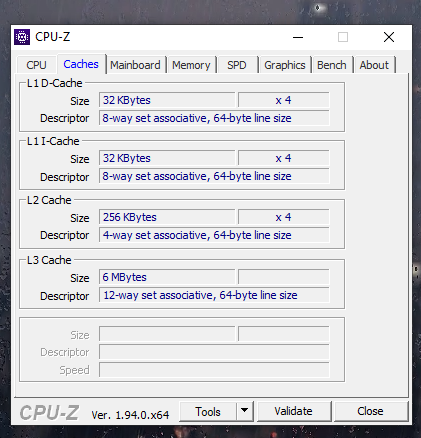Image resolution: width=421 pixels, height=438 pixels.
Task: Click the L1 I-Cache 8-way descriptor field
Action: (214, 176)
